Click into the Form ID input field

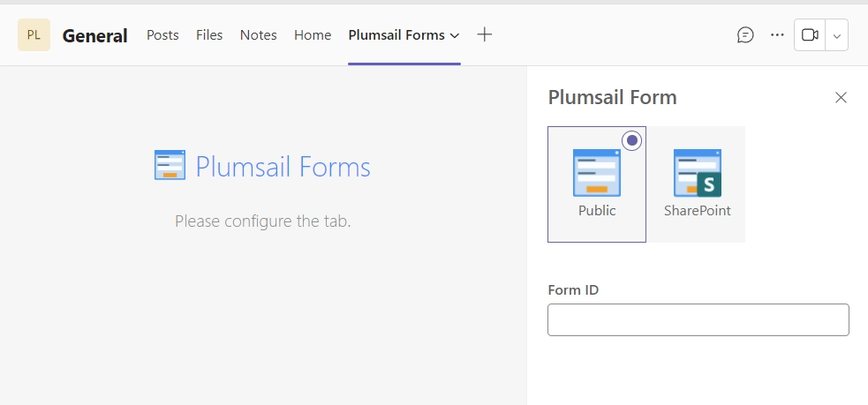698,319
